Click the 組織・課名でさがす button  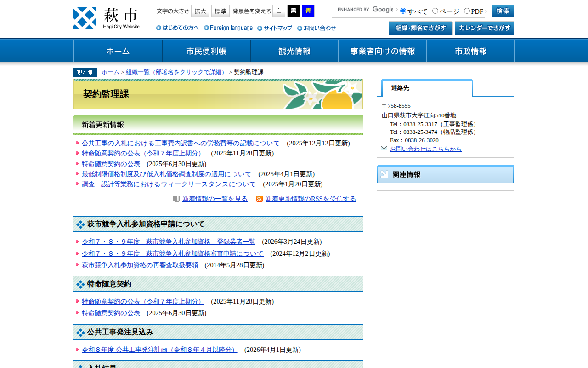point(421,28)
